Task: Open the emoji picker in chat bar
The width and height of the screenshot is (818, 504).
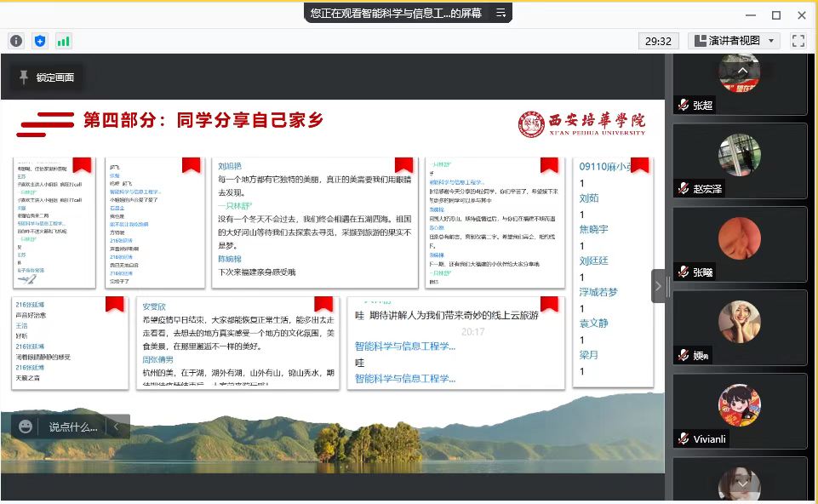Action: coord(26,427)
